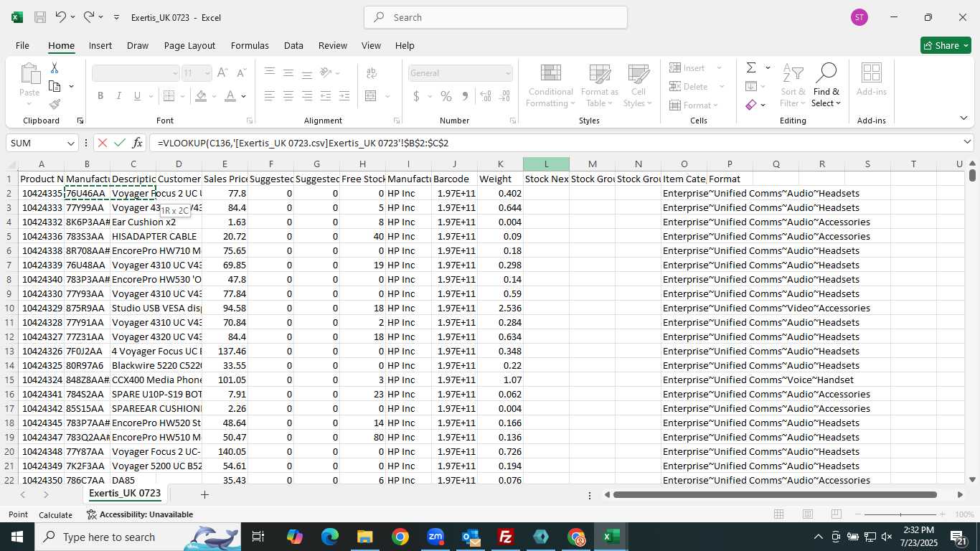980x551 pixels.
Task: Click Page Break Preview view icon
Action: [x=837, y=514]
